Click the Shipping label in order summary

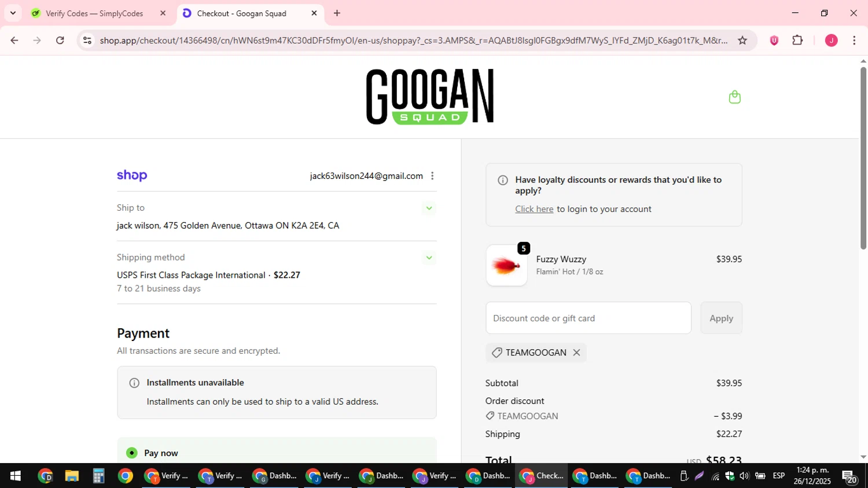pos(502,434)
